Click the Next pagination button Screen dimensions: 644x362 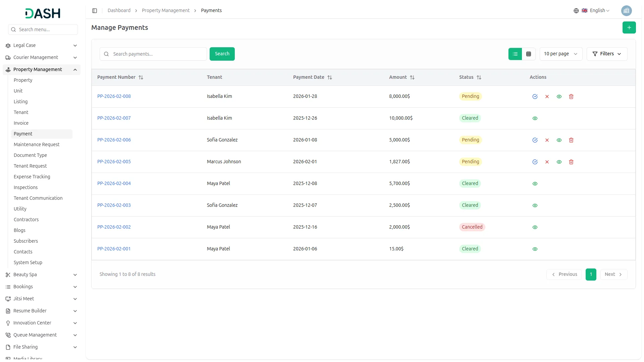(x=613, y=274)
